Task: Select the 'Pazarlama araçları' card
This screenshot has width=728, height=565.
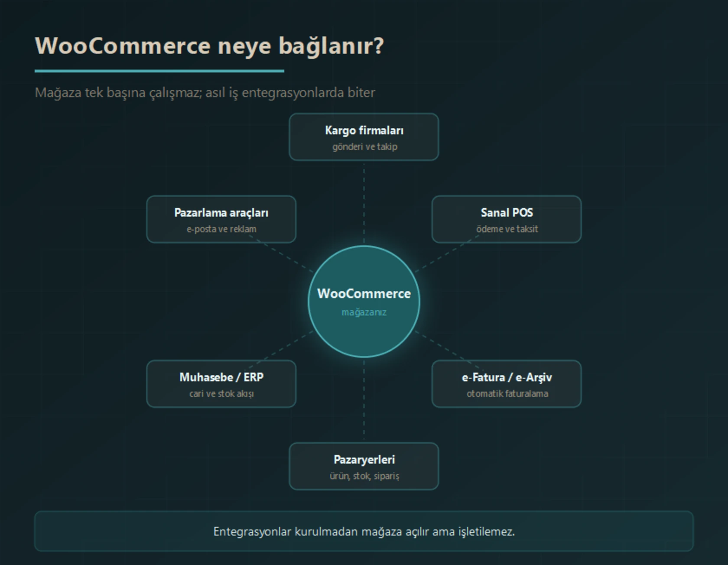Action: tap(221, 219)
